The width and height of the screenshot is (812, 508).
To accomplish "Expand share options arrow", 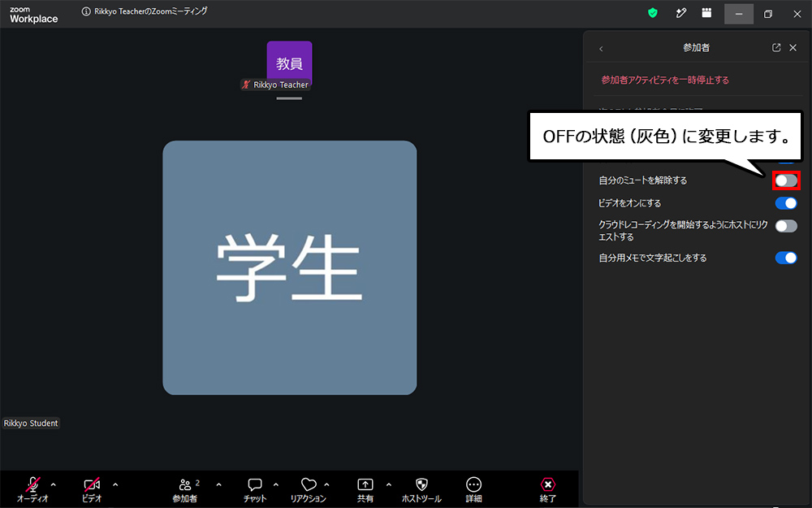I will [388, 485].
